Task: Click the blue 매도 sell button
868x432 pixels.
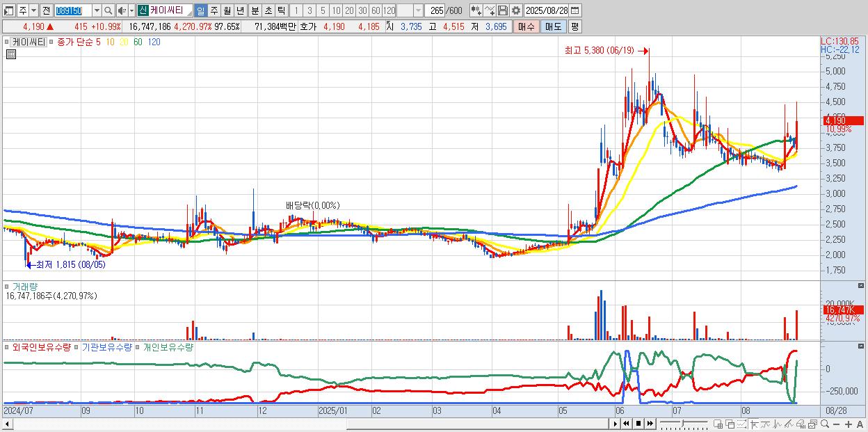Action: tap(553, 26)
